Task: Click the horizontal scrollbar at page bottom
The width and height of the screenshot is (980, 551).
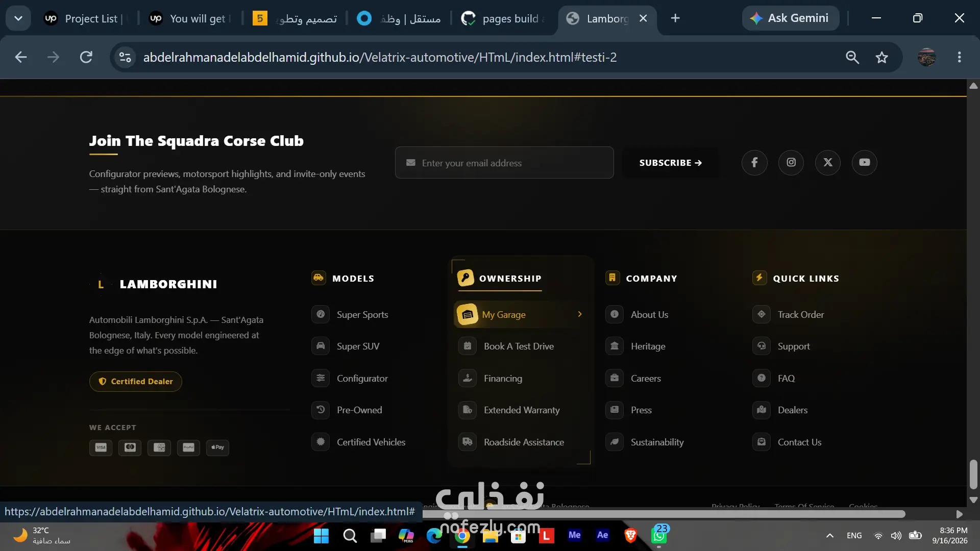Action: tap(664, 514)
